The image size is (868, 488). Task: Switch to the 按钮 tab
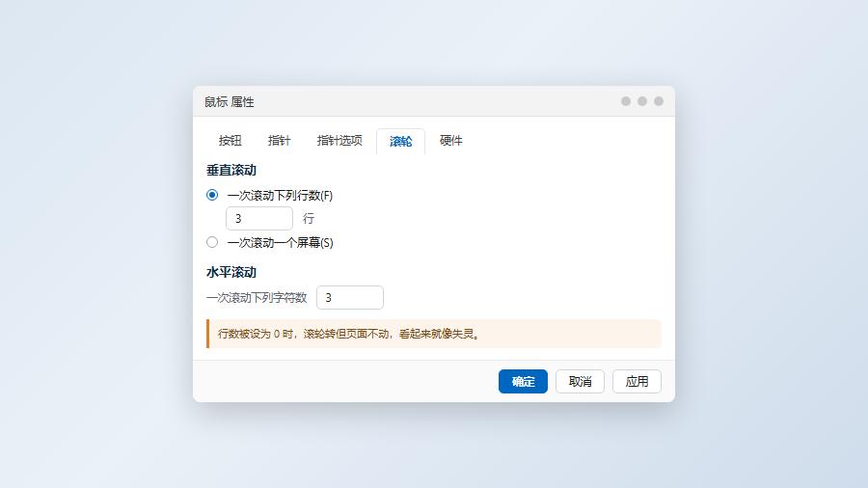pyautogui.click(x=230, y=141)
